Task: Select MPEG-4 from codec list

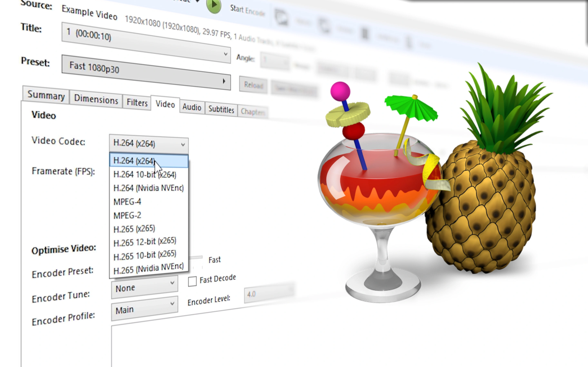Action: (127, 202)
